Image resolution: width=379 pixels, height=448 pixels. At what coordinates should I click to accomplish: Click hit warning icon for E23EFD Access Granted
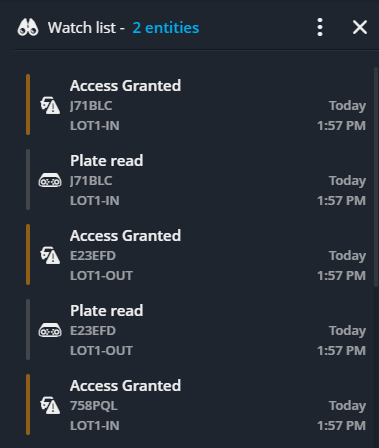click(x=50, y=255)
